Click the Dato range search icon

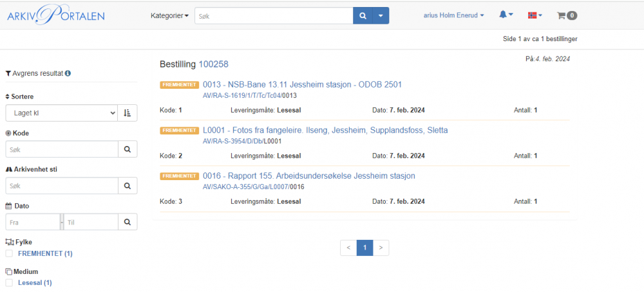127,222
